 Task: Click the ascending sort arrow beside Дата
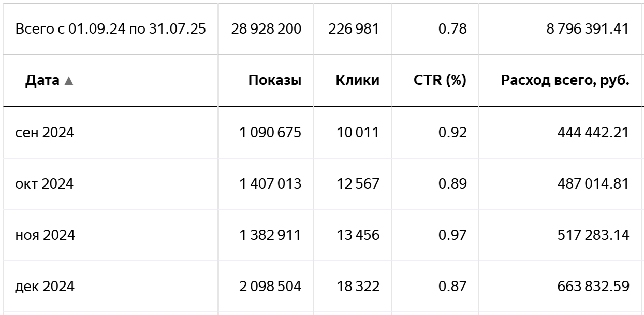[x=69, y=81]
